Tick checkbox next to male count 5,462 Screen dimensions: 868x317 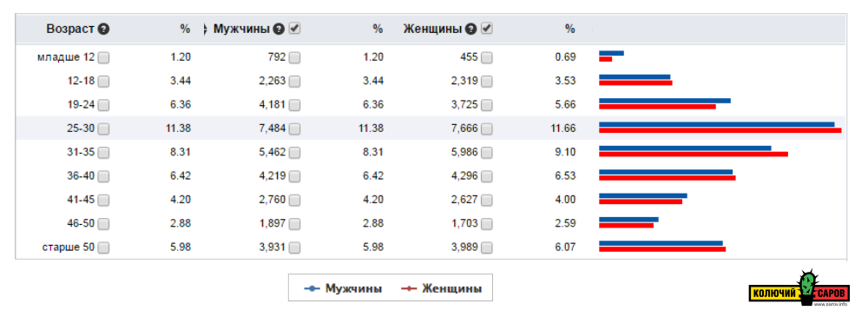[x=294, y=153]
